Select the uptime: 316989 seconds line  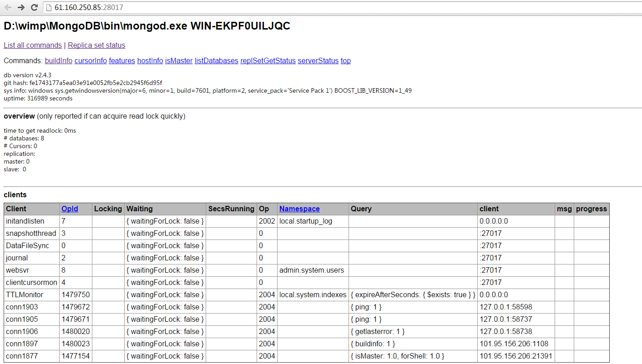click(x=38, y=98)
